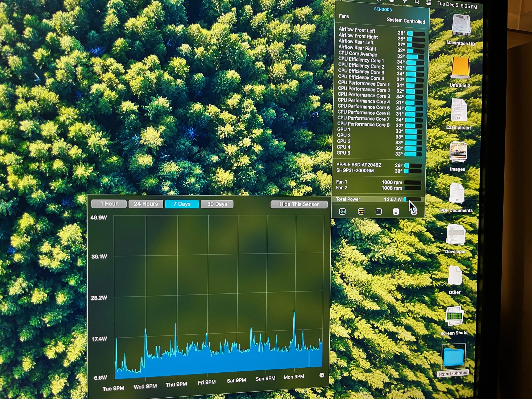Expand the Screen Shots desktop stack

tap(454, 317)
